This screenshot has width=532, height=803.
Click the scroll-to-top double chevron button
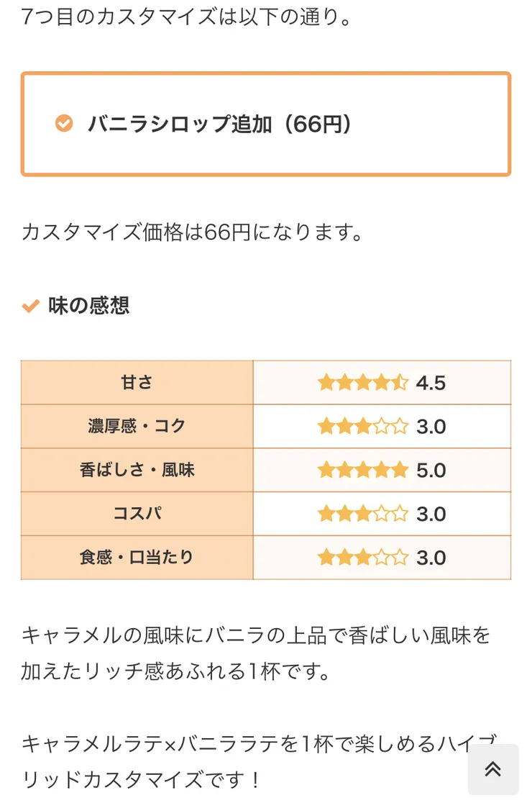pyautogui.click(x=494, y=769)
